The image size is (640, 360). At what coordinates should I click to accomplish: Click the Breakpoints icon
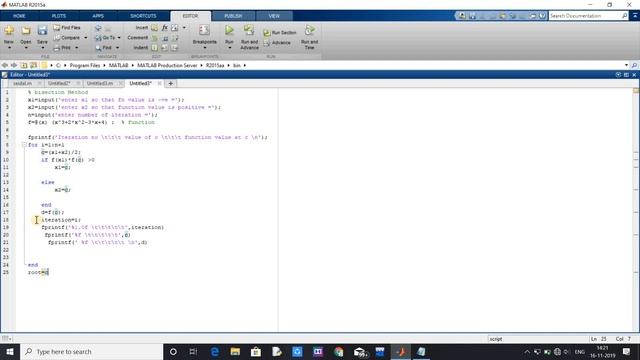[x=204, y=30]
